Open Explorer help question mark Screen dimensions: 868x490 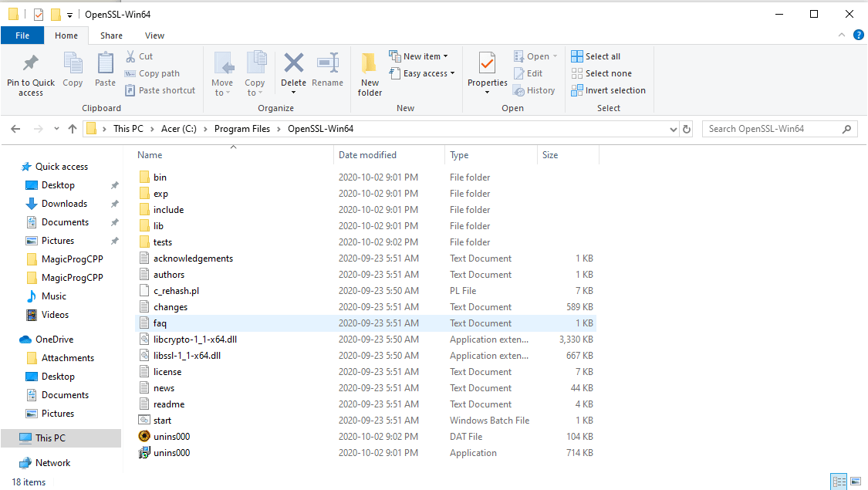pyautogui.click(x=859, y=35)
